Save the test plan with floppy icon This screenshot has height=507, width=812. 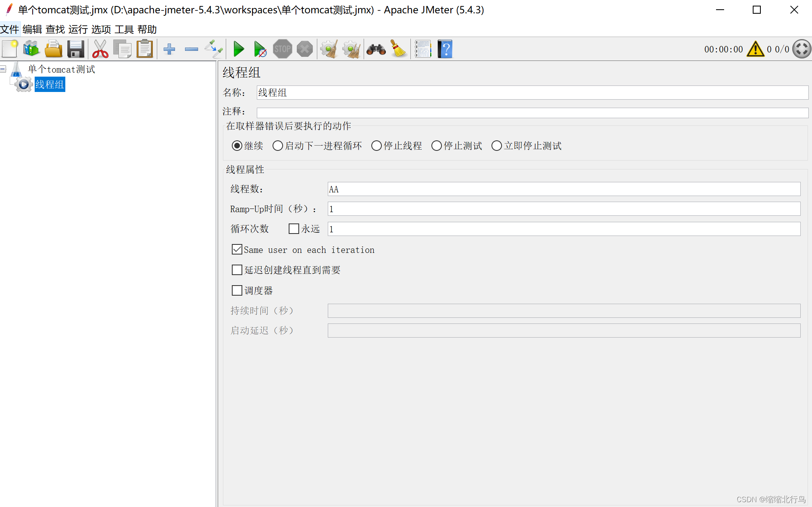click(76, 49)
